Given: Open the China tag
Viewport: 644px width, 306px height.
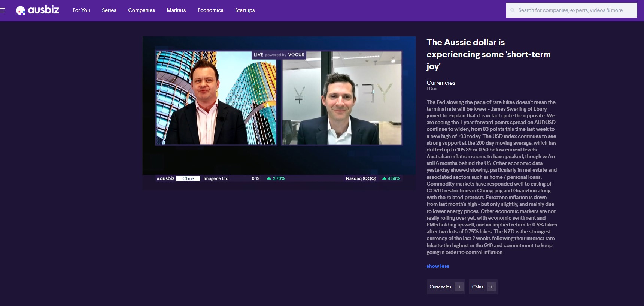Looking at the screenshot, I should [x=478, y=287].
